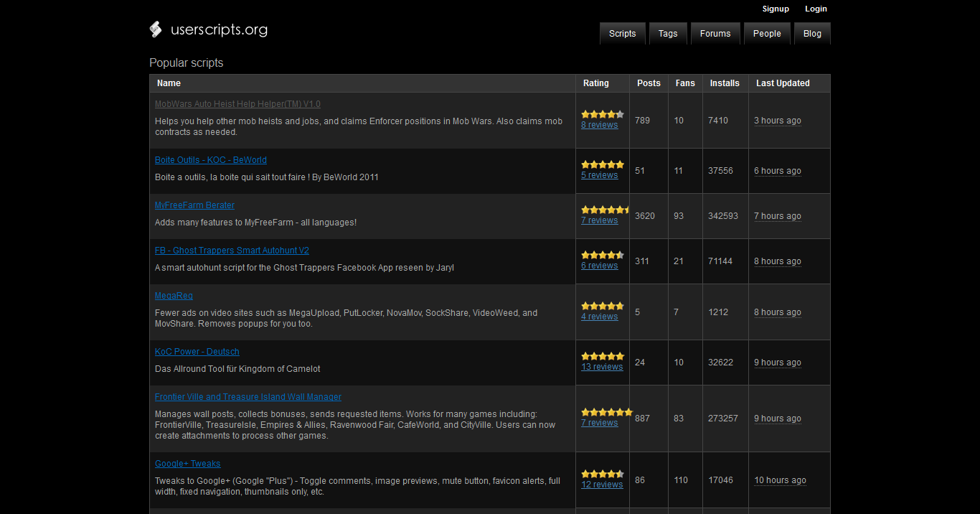
Task: Click star rating for KoC Power - Deutsch
Action: coord(603,356)
